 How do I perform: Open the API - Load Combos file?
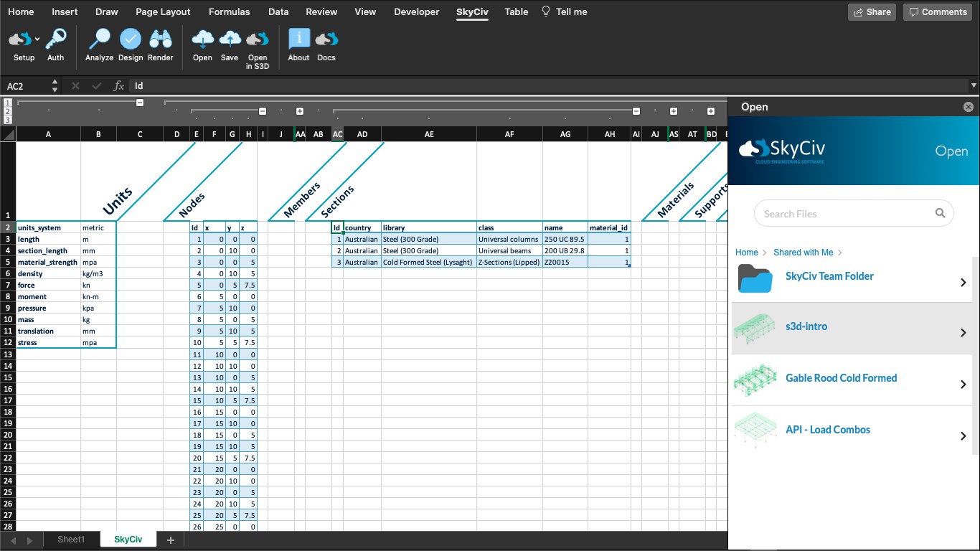(828, 430)
